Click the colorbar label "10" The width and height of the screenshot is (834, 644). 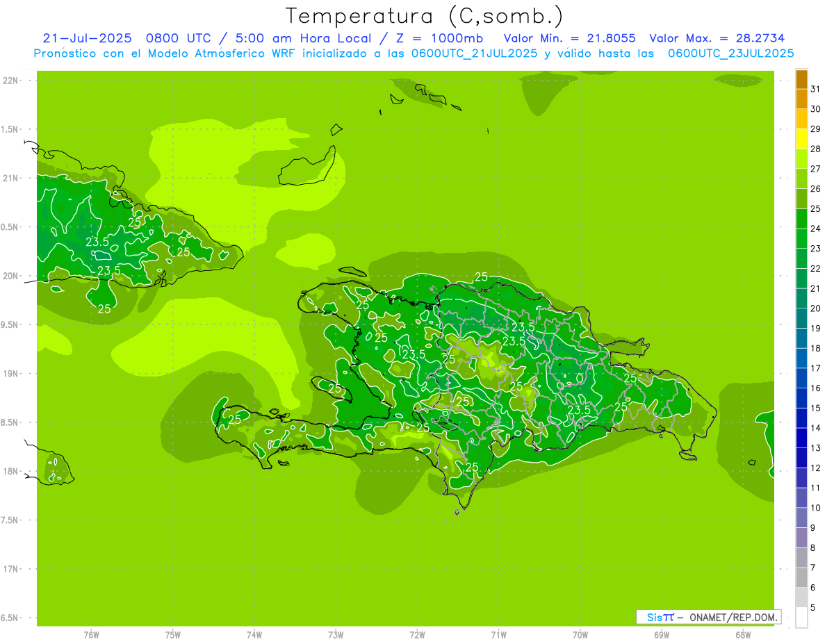[x=816, y=508]
